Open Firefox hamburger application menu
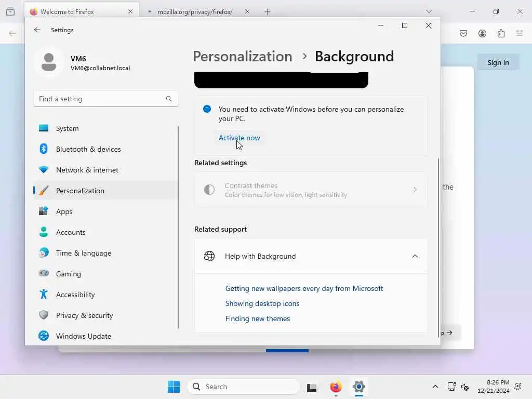The image size is (532, 399). point(520,33)
